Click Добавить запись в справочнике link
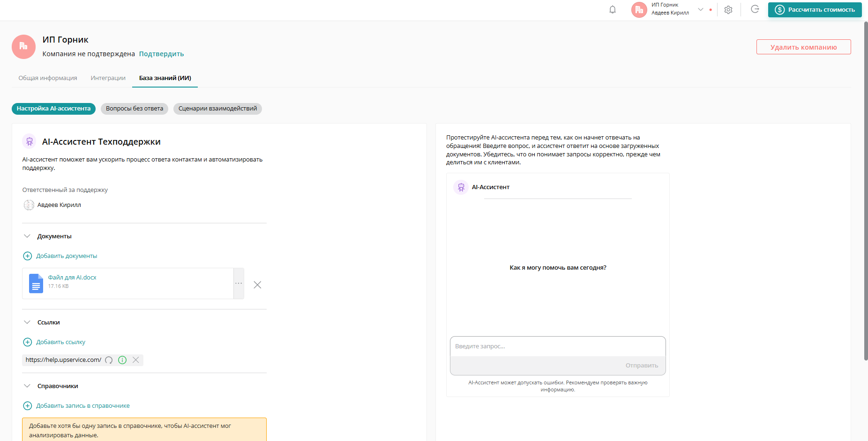Screen dimensions: 868x441 (x=83, y=406)
